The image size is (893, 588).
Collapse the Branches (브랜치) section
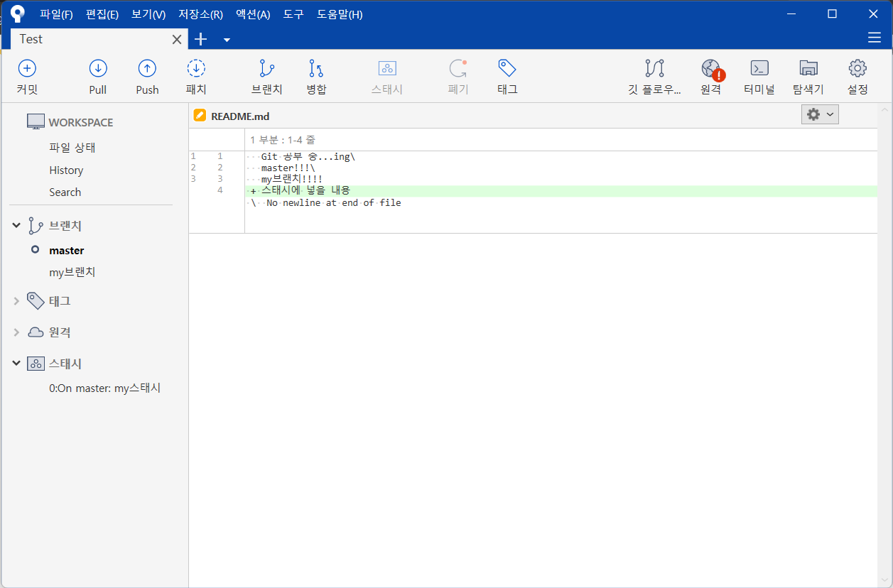tap(16, 226)
